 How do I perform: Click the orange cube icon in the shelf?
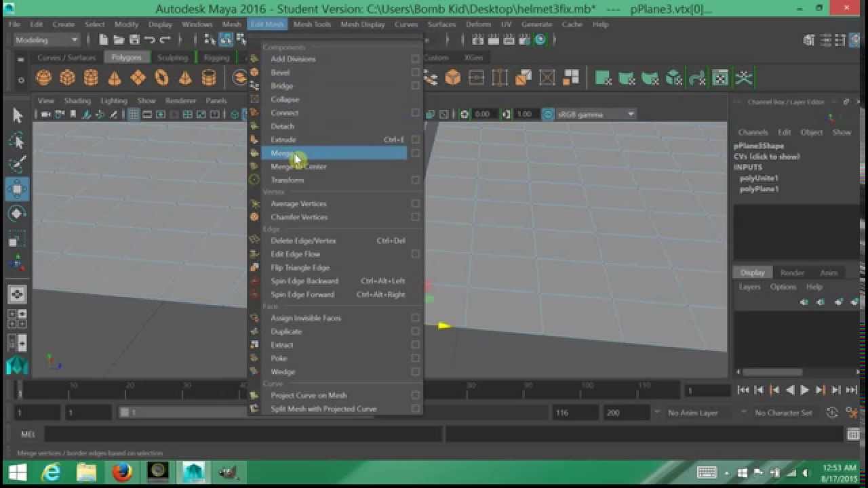coord(452,78)
